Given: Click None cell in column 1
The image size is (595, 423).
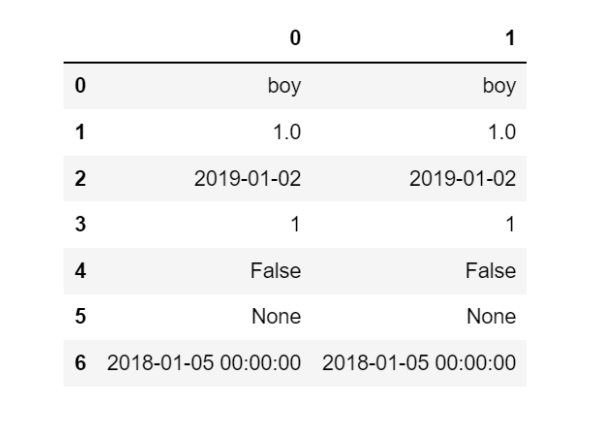Looking at the screenshot, I should point(491,316).
